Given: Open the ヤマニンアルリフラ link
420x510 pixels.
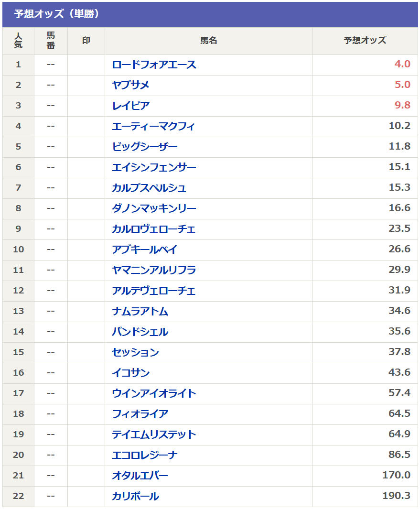Looking at the screenshot, I should tap(154, 270).
